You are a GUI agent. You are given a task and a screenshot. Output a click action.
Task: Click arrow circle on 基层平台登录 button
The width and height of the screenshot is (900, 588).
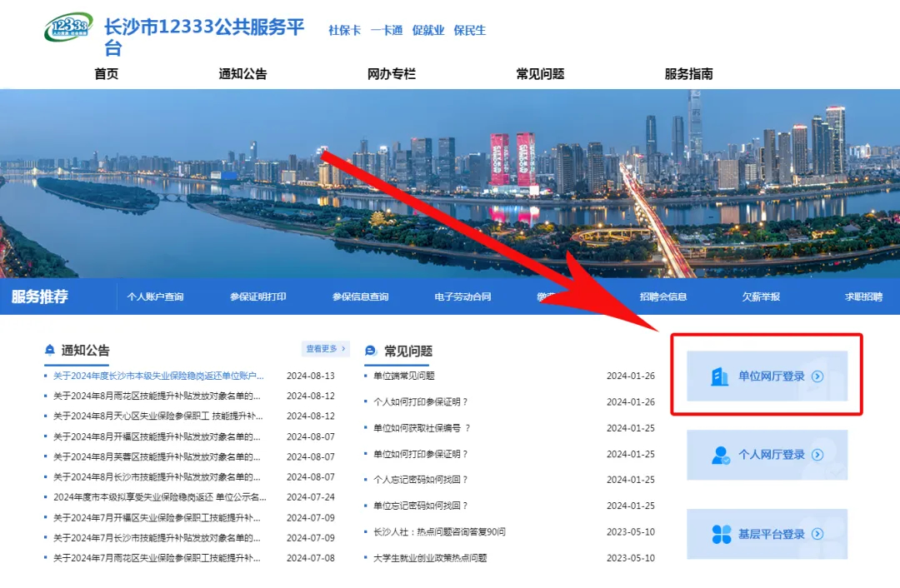[x=817, y=534]
